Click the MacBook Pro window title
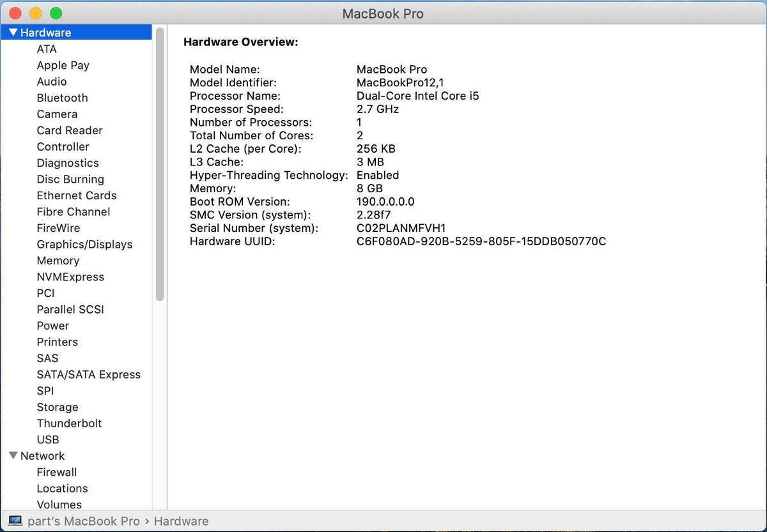The height and width of the screenshot is (532, 767). (383, 13)
